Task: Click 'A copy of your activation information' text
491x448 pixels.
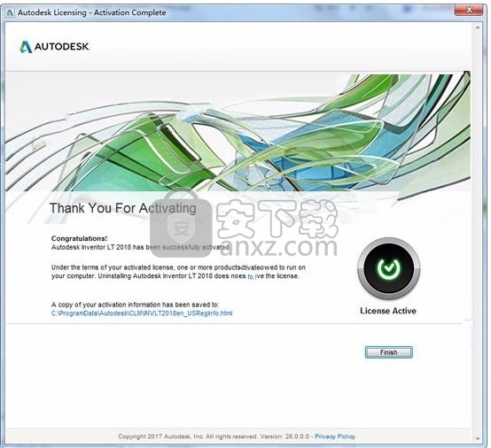Action: pos(135,305)
